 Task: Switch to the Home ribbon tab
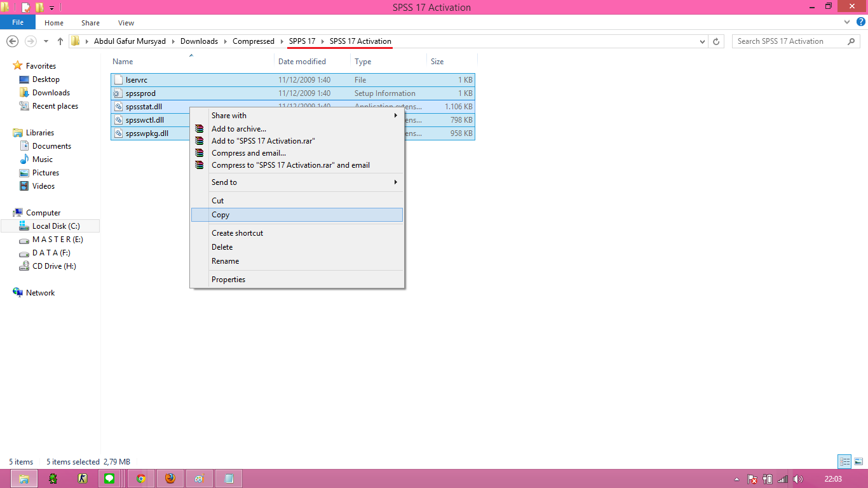[x=54, y=23]
